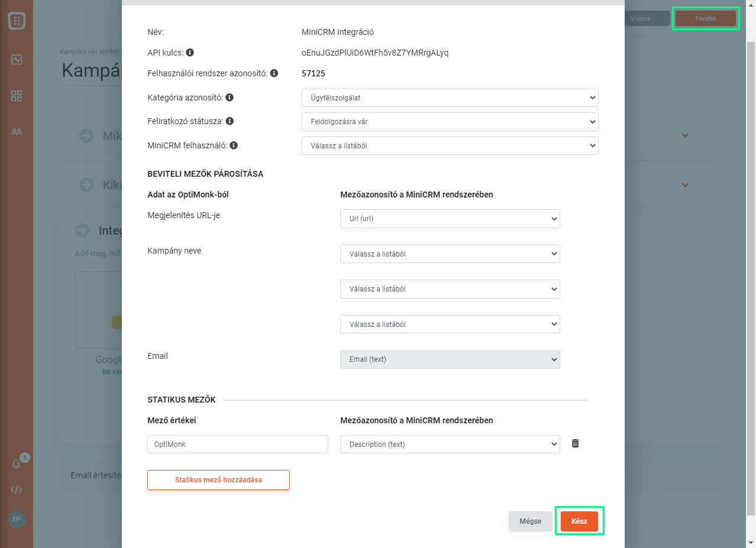Click the arrow icon beside the Integ section
756x548 pixels.
(82, 231)
